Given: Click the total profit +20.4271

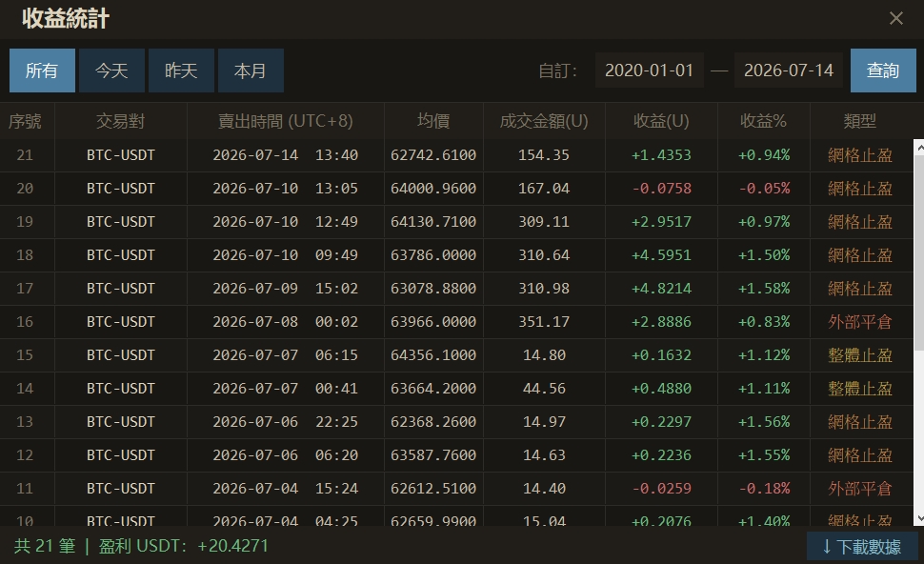Looking at the screenshot, I should (232, 546).
